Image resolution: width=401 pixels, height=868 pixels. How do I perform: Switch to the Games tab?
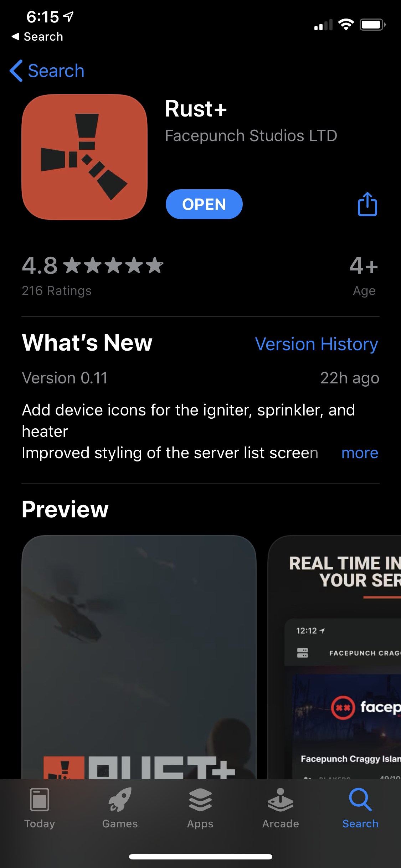pos(120,808)
